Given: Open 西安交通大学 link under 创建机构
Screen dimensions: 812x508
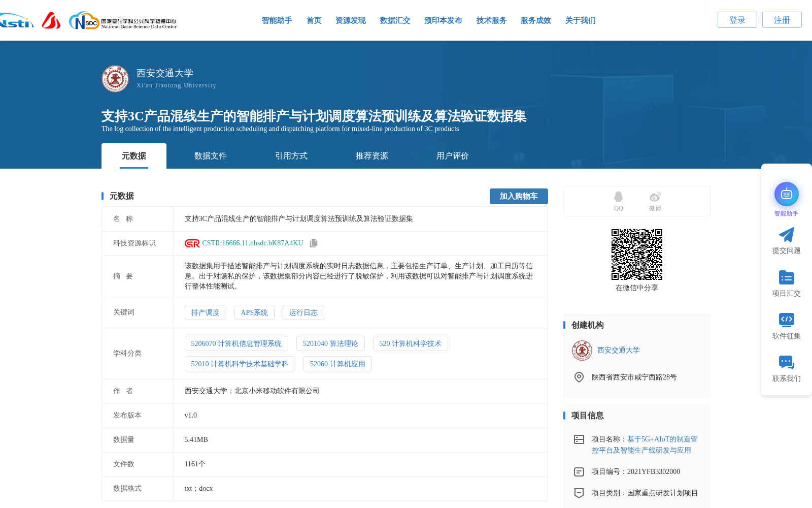Looking at the screenshot, I should pos(619,351).
